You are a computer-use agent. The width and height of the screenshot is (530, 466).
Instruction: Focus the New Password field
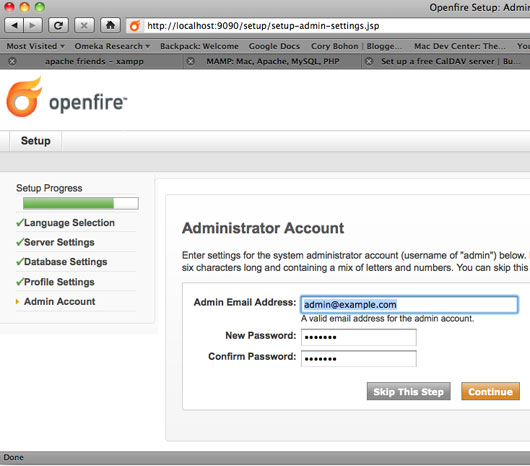[x=359, y=337]
